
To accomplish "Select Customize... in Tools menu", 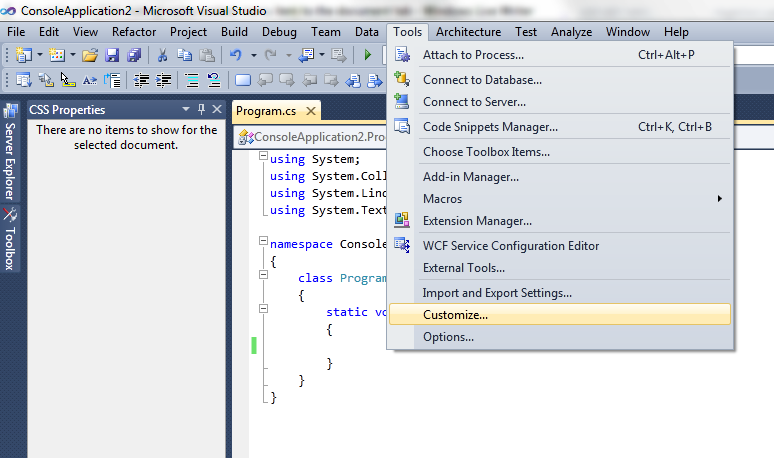I will (x=455, y=314).
